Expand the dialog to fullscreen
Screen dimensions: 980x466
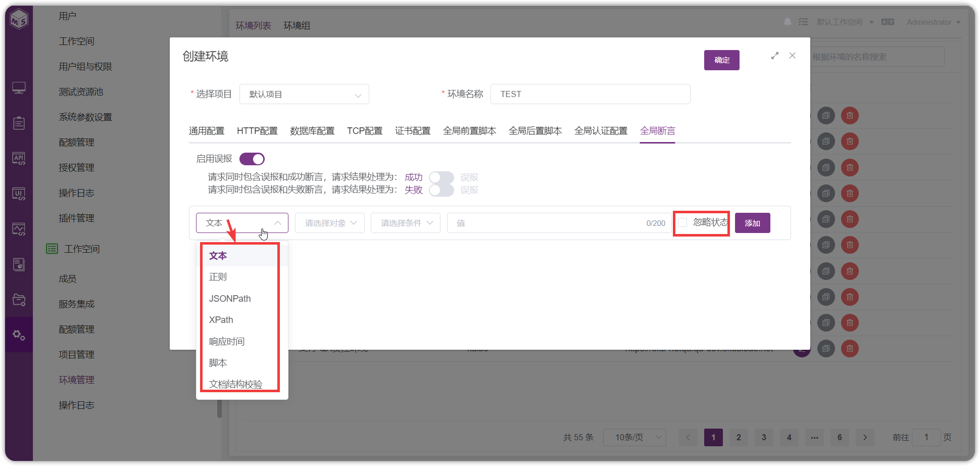tap(775, 56)
